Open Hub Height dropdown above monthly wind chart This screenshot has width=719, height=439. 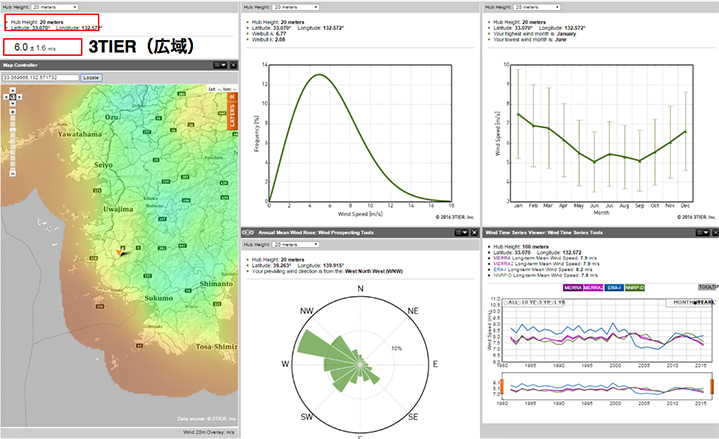click(x=537, y=7)
